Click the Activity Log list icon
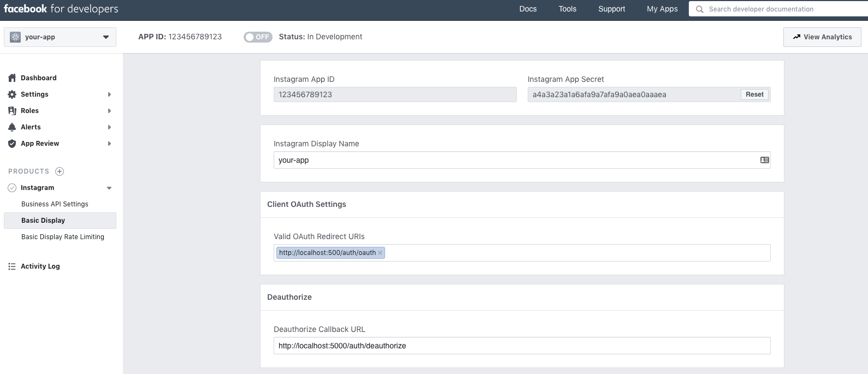Image resolution: width=868 pixels, height=374 pixels. (12, 266)
